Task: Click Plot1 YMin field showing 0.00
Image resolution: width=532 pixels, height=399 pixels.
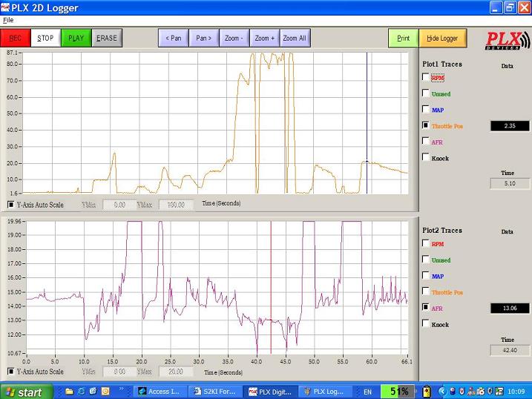Action: (x=119, y=205)
